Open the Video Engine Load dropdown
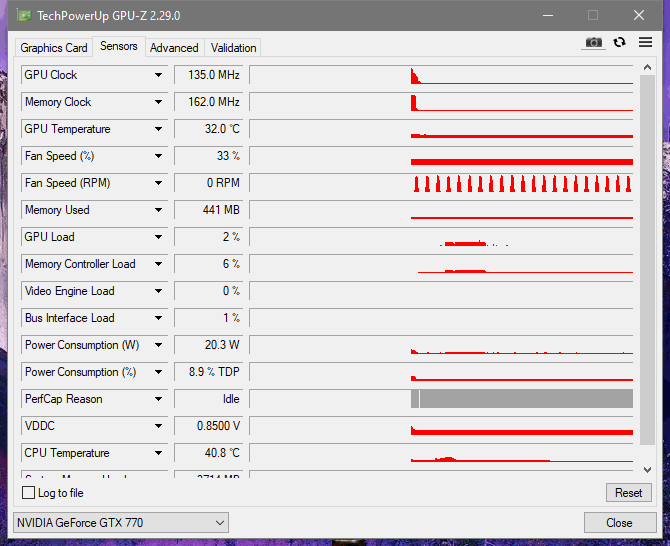Image resolution: width=670 pixels, height=546 pixels. pos(158,291)
